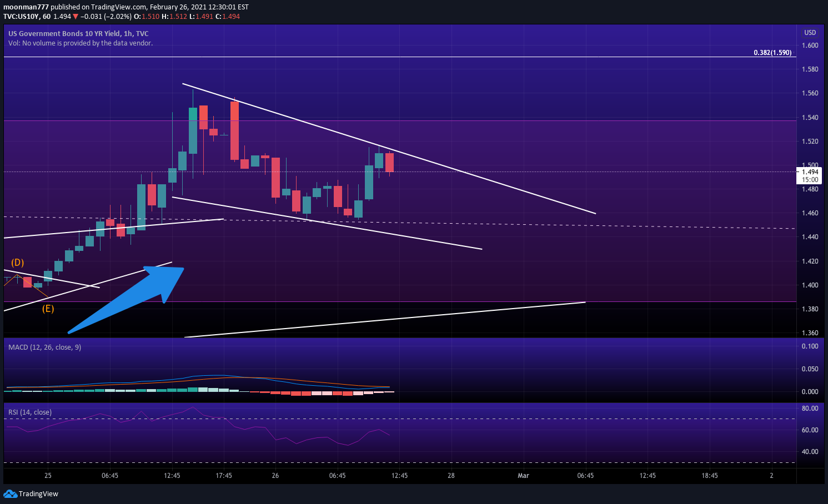Click the TradingView cloud logo icon
The width and height of the screenshot is (828, 504).
(10, 493)
